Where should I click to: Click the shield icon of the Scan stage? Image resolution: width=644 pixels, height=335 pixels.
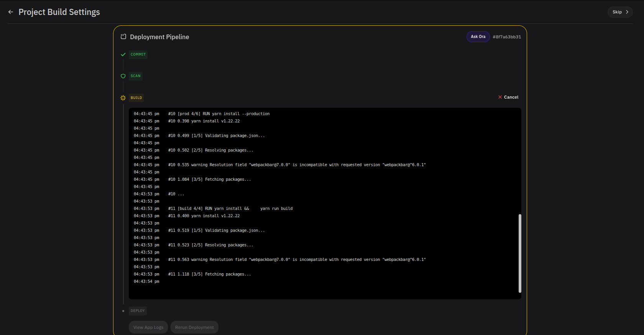click(x=123, y=76)
